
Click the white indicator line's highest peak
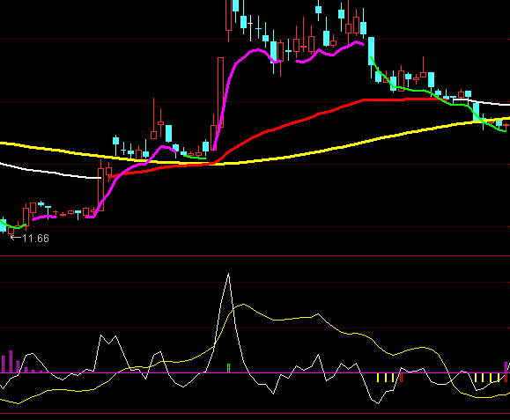[228, 274]
